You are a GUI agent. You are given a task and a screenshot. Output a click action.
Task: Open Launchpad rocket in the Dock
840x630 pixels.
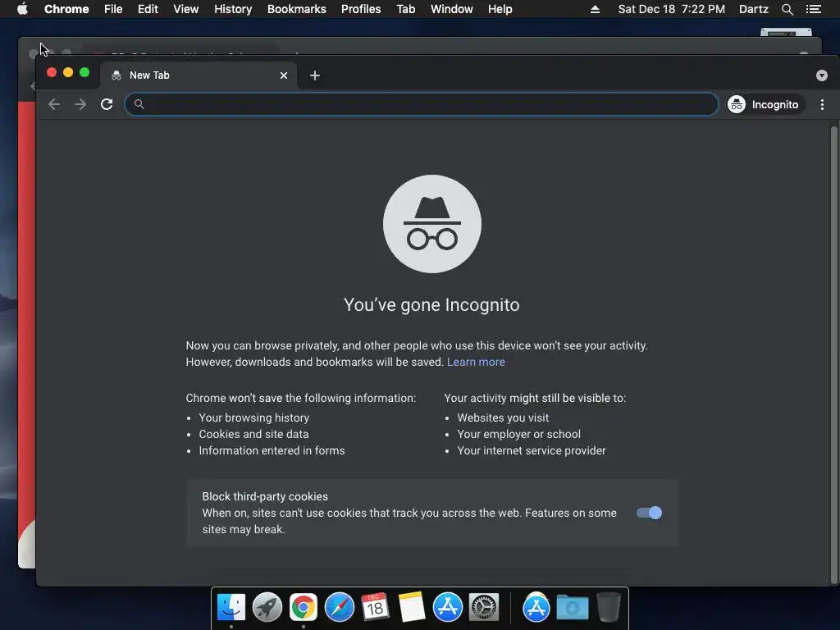267,608
